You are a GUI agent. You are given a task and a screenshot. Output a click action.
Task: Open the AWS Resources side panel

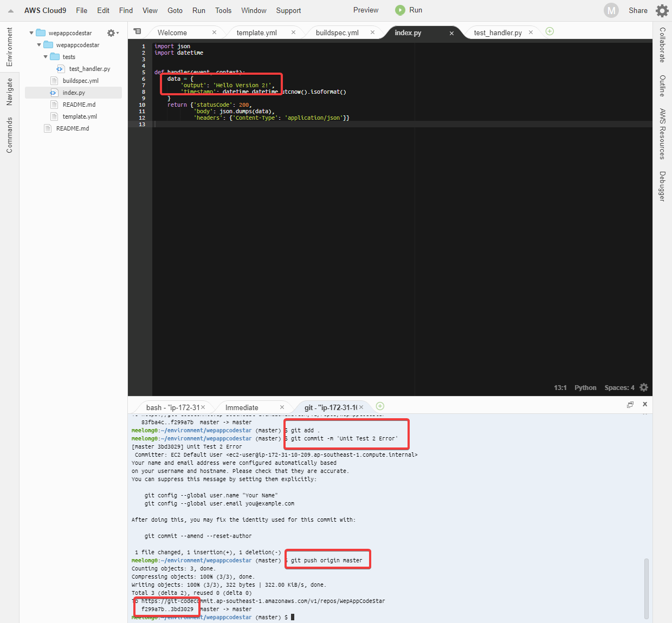[662, 134]
